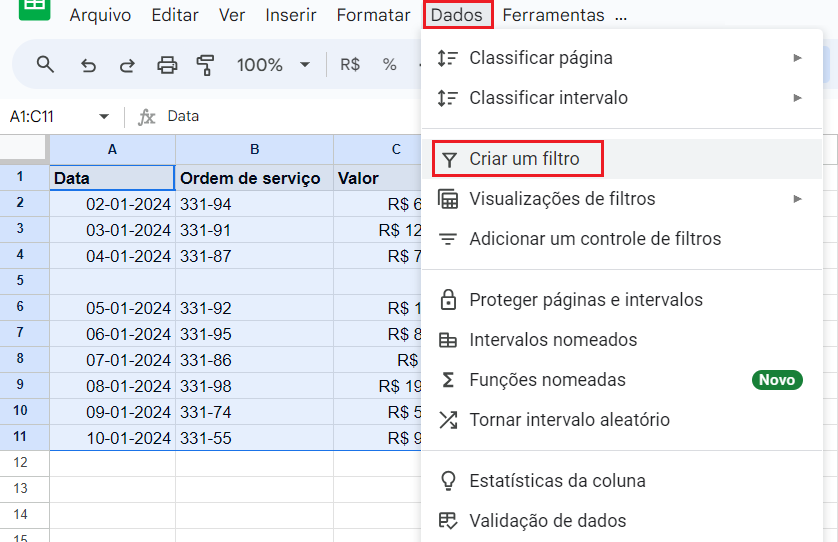Viewport: 838px width, 542px height.
Task: Click the sigma icon for Funções nomeadas
Action: pos(448,380)
